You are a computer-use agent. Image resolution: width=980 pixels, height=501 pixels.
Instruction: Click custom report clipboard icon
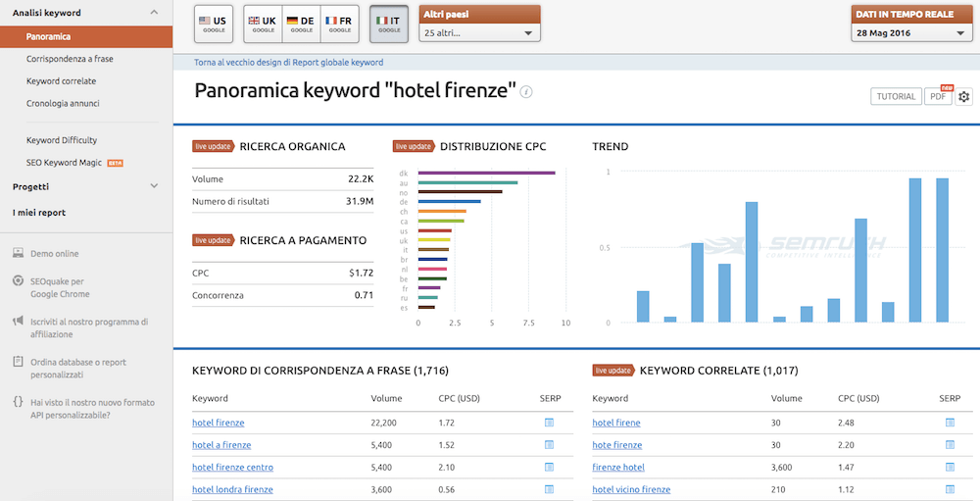click(18, 362)
